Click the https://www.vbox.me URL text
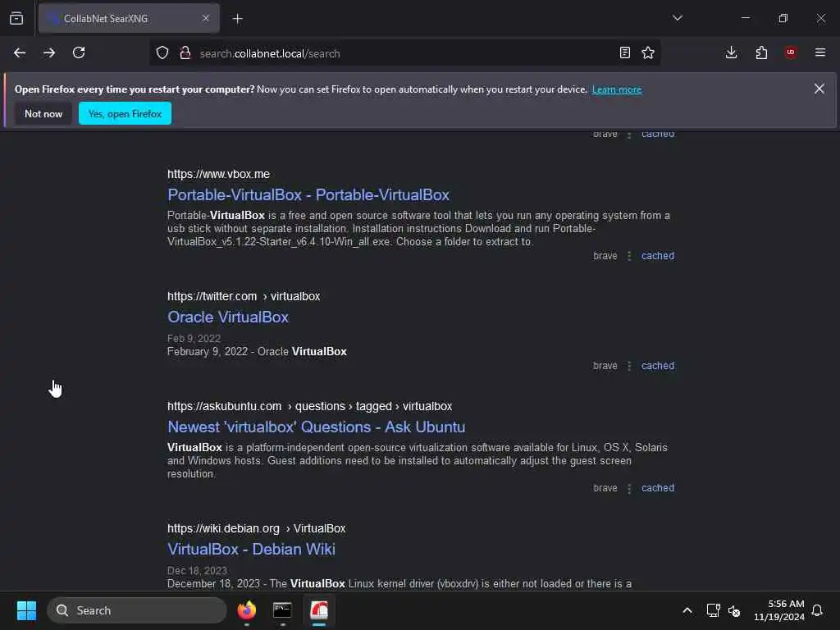This screenshot has height=630, width=840. (x=218, y=174)
